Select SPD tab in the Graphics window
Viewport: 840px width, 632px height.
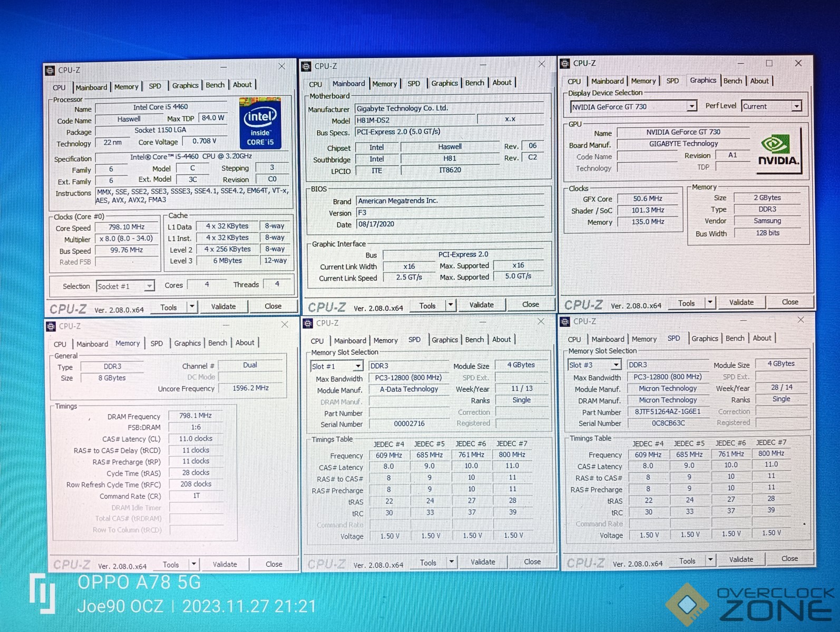pyautogui.click(x=672, y=81)
